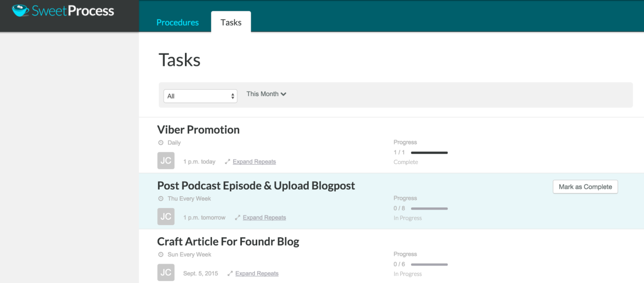Select the Tasks tab
Screen dimensions: 644x283
point(231,23)
